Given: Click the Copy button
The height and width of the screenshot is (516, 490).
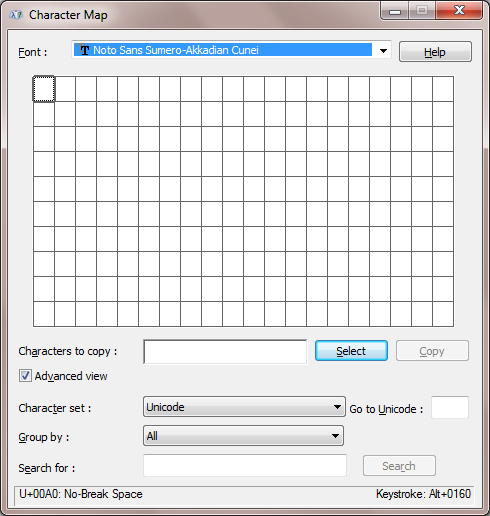Looking at the screenshot, I should pos(432,351).
